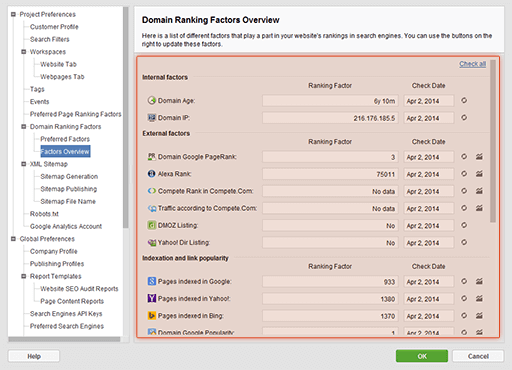
Task: Collapse the XML Sitemap tree node
Action: [x=24, y=164]
